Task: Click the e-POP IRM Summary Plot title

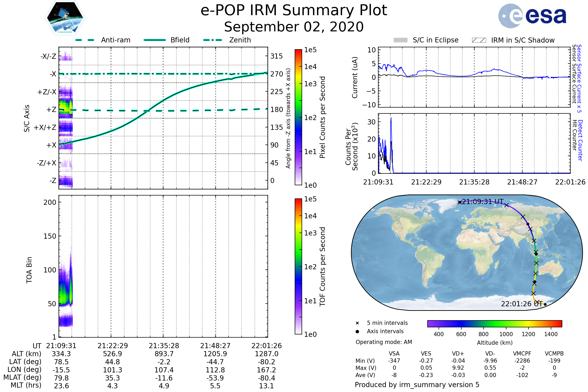Action: pos(294,11)
